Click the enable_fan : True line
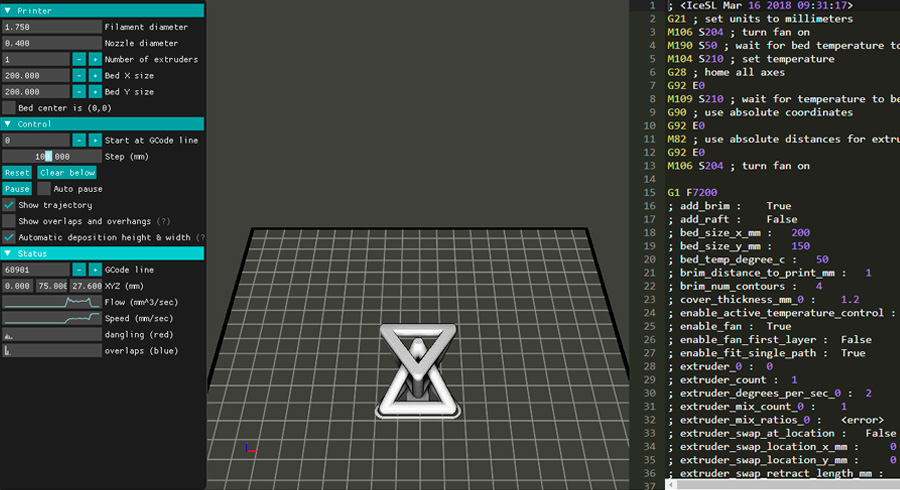 730,326
